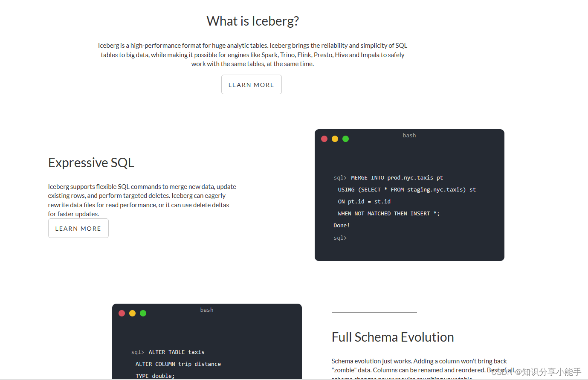
Task: Click red dot in ALTER TABLE terminal
Action: point(122,313)
